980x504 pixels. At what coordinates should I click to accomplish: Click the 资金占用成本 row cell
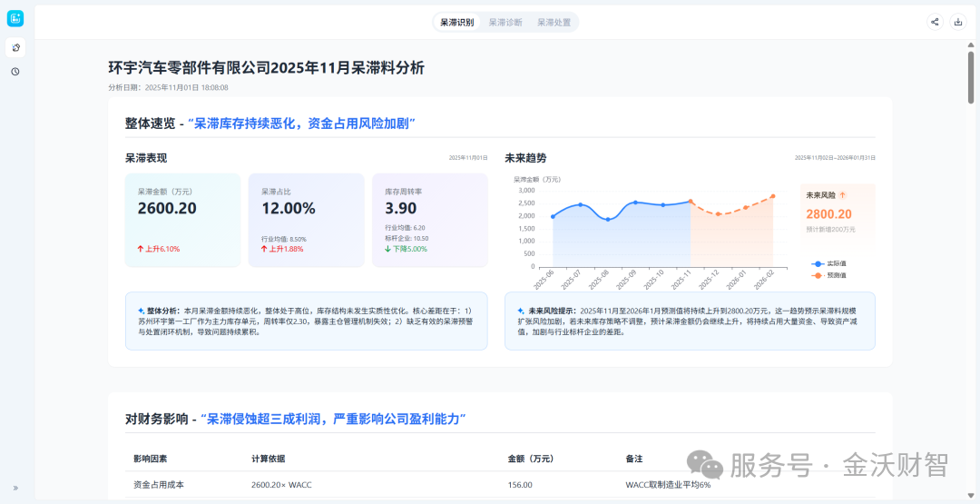pos(159,485)
